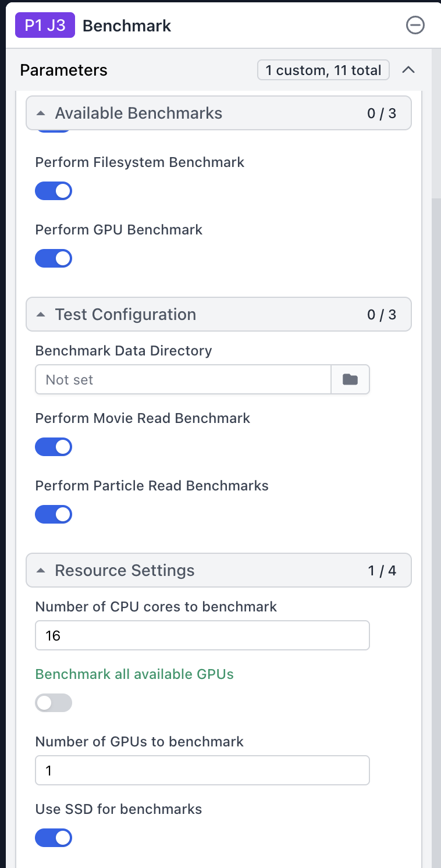Screen dimensions: 441x868
Task: Toggle Perform Filesystem Benchmark switch
Action: pos(54,191)
